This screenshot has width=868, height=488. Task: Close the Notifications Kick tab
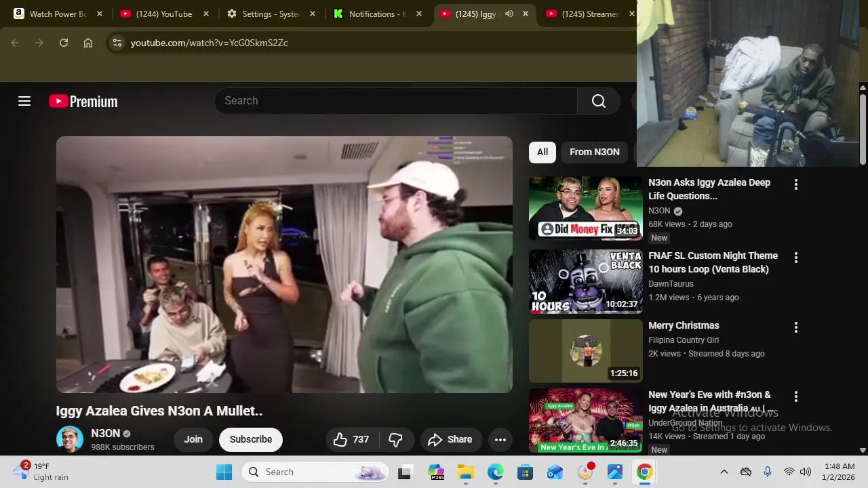[x=419, y=14]
